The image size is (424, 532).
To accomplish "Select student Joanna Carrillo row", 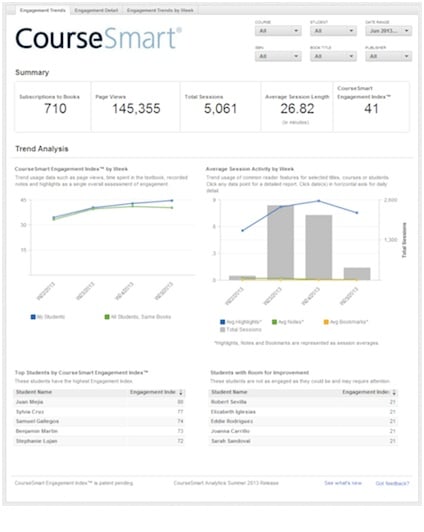I will 303,431.
